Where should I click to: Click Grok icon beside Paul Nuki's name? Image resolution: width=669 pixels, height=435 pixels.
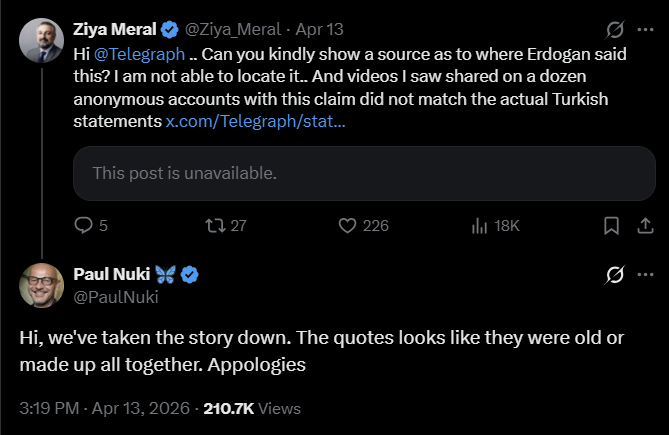(616, 274)
